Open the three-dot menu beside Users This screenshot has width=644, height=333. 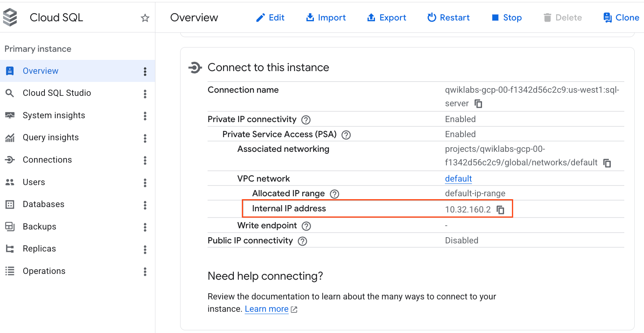click(x=145, y=183)
